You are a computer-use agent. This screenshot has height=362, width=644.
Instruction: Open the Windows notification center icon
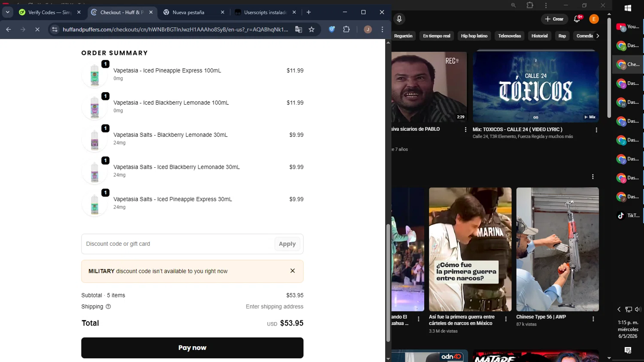pos(628,350)
